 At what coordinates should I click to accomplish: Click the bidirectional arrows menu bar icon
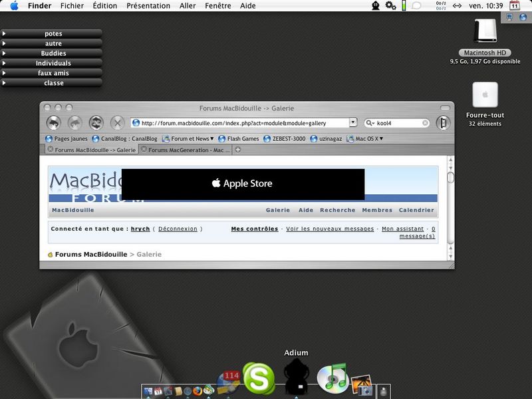pos(457,6)
